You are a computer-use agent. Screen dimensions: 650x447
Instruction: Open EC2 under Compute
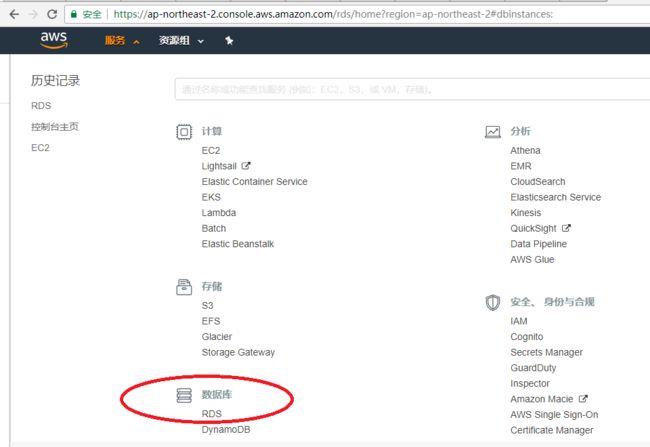pyautogui.click(x=211, y=151)
